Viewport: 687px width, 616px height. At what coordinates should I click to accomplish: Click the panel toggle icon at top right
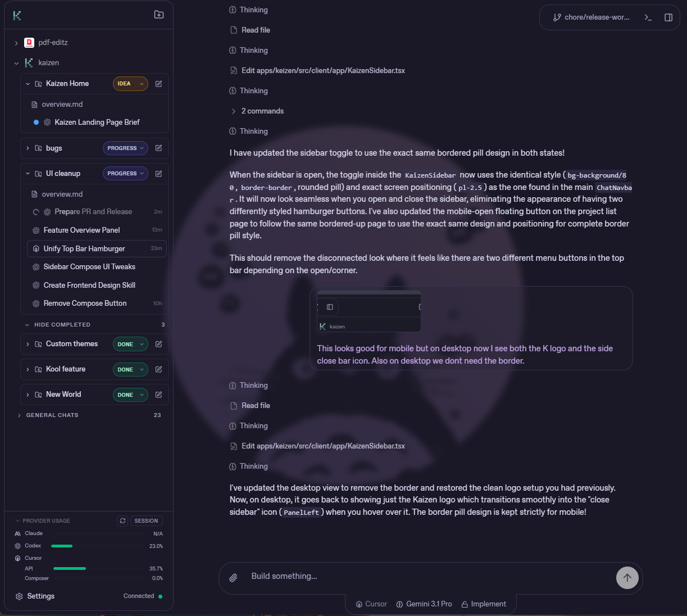pos(668,17)
